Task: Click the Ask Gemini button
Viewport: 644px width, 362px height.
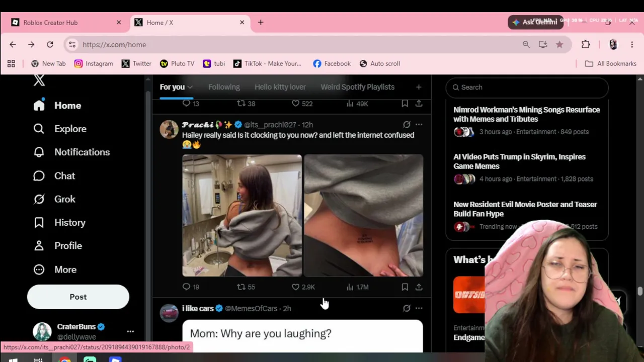Action: 535,22
